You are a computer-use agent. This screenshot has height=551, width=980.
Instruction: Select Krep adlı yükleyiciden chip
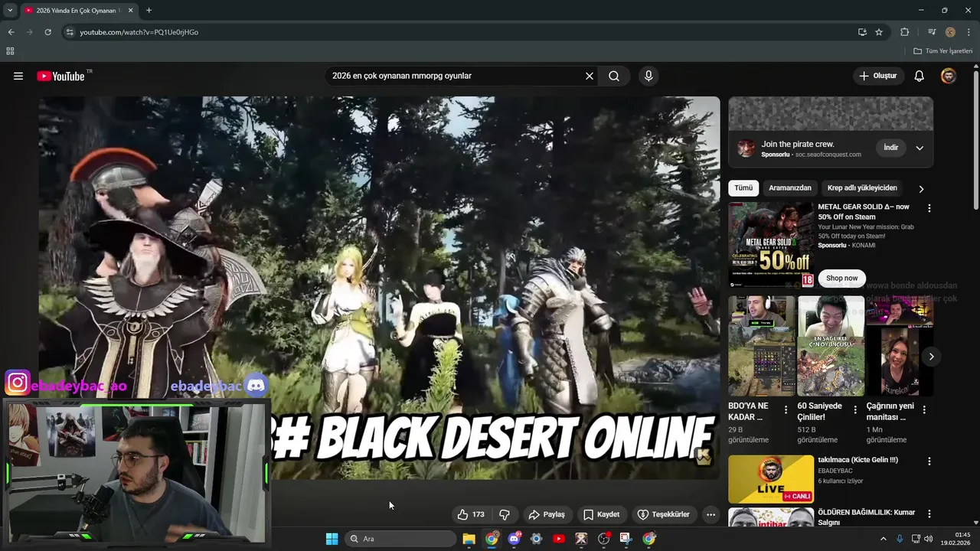[x=862, y=188]
